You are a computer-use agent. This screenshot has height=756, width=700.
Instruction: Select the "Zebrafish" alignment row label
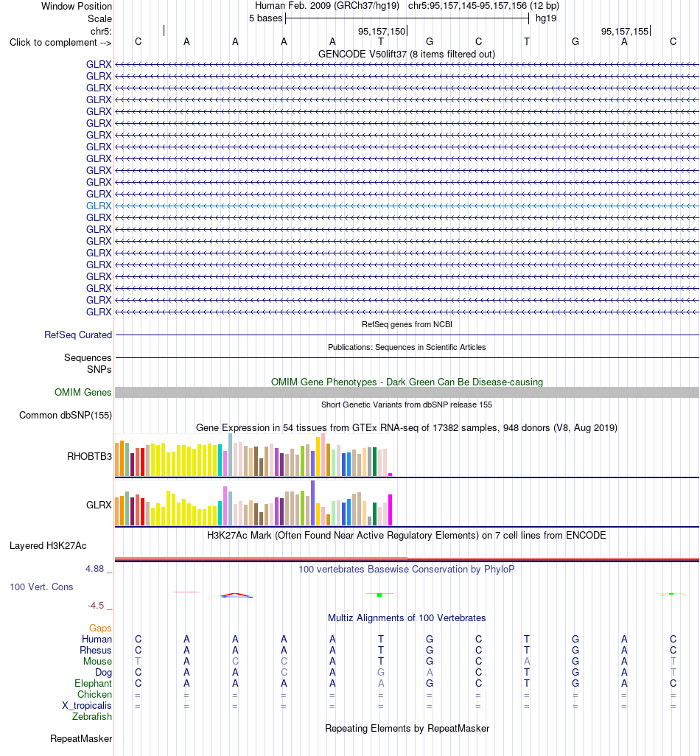tap(92, 716)
